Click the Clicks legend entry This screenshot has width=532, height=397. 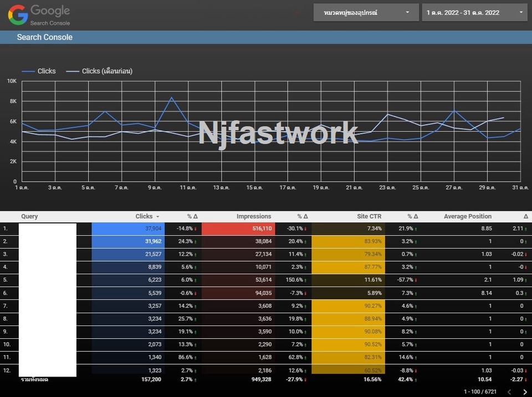click(39, 71)
